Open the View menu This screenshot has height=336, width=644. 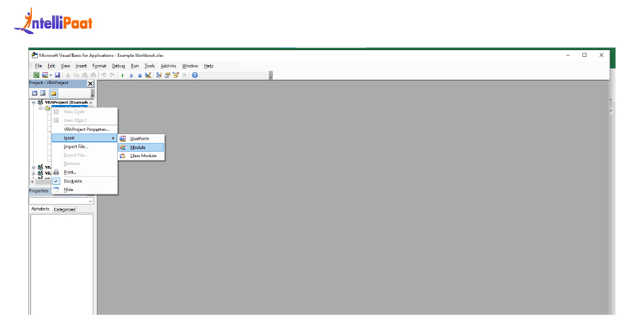(x=65, y=66)
